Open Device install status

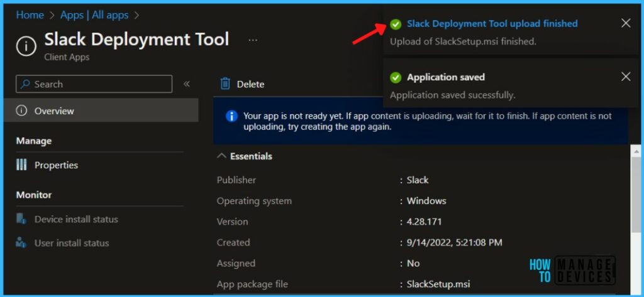(x=76, y=220)
